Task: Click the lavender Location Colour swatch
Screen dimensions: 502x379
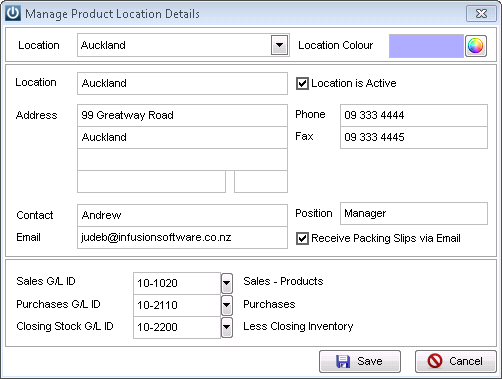Action: pos(426,46)
